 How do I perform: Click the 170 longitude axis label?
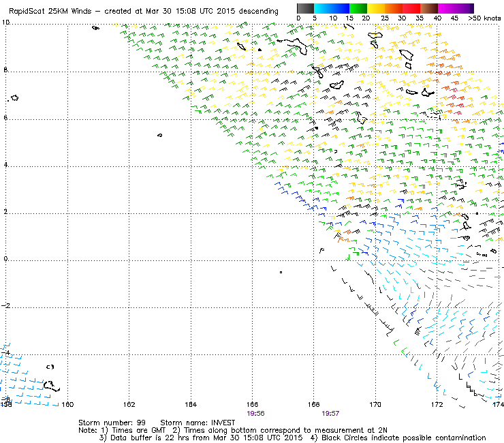[x=375, y=405]
